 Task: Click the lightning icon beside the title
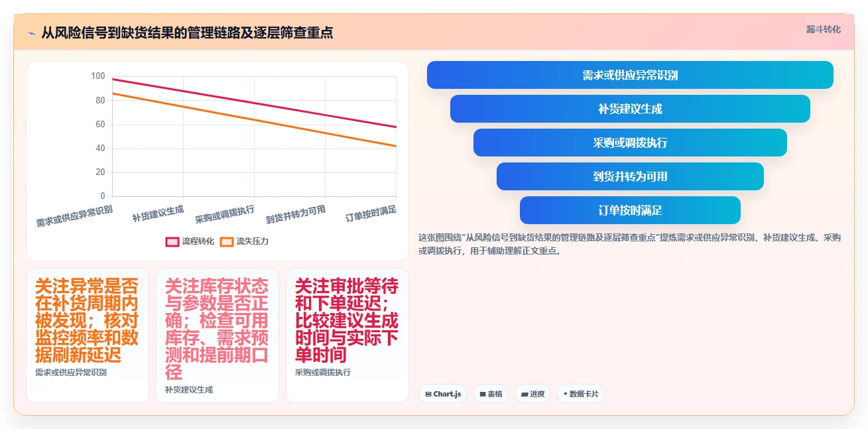click(31, 32)
